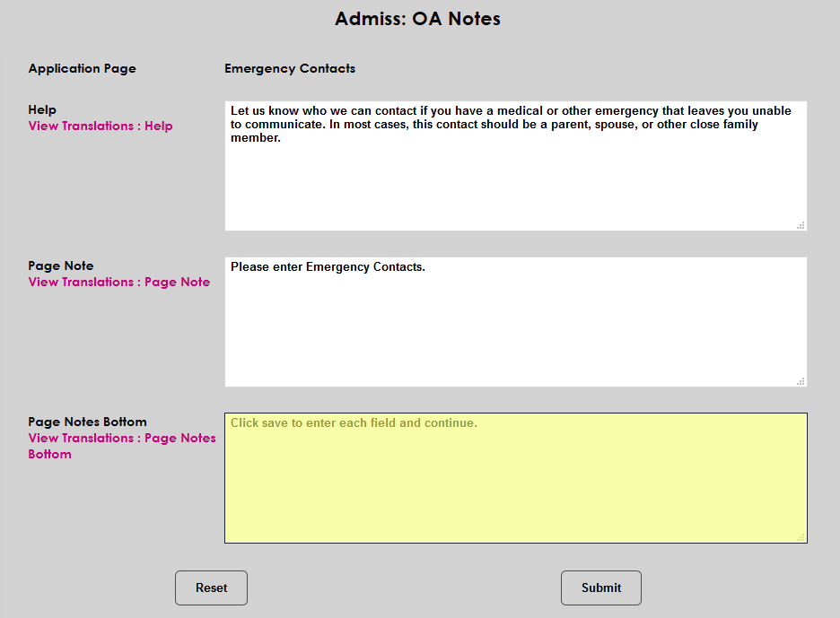Click the "Application Page" column label
Image resolution: width=840 pixels, height=618 pixels.
(x=82, y=68)
